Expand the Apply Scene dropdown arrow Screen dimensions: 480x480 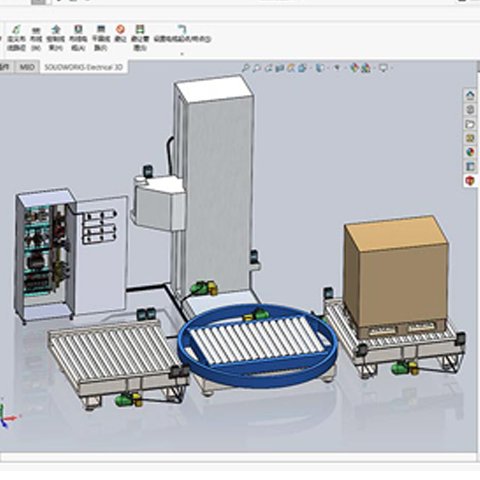click(x=374, y=68)
